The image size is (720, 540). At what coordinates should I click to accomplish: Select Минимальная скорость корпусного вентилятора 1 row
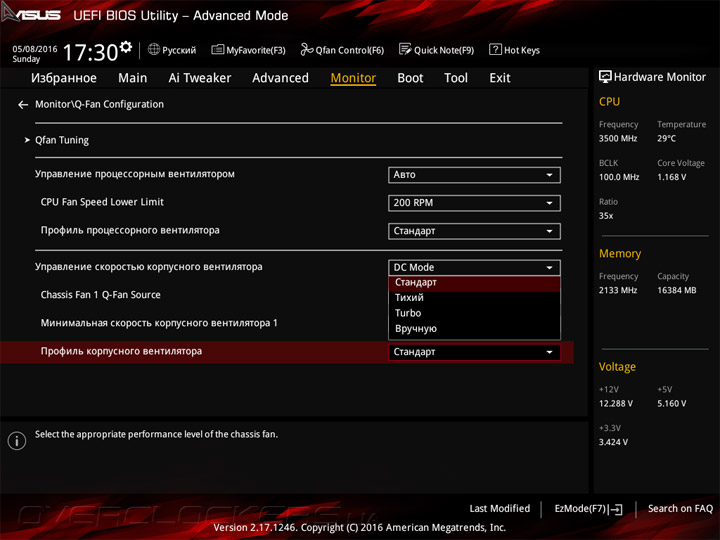coord(159,323)
